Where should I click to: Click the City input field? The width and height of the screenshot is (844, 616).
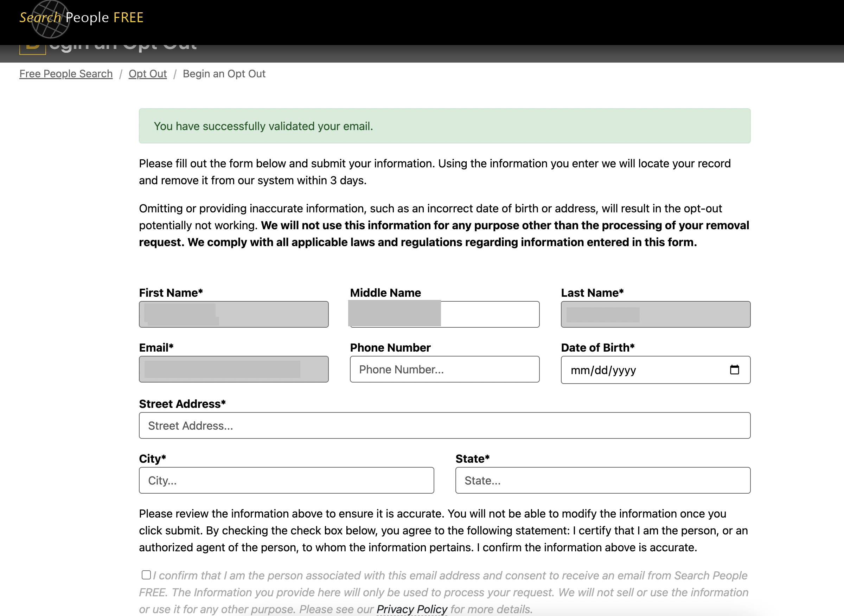click(x=286, y=480)
